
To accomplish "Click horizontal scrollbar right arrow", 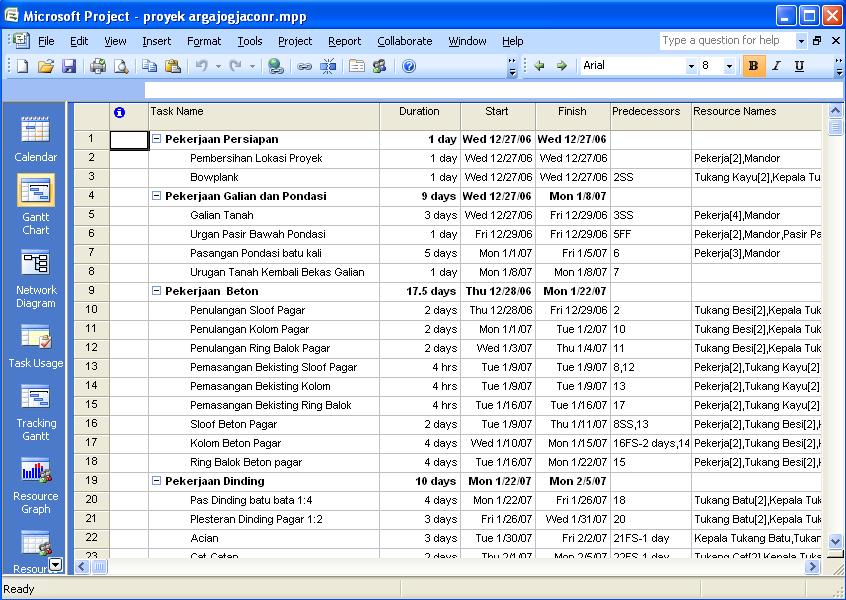I will click(813, 567).
